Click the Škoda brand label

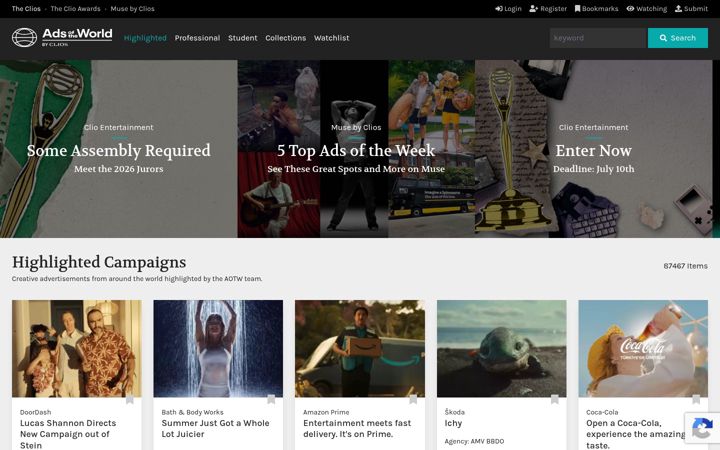point(455,412)
